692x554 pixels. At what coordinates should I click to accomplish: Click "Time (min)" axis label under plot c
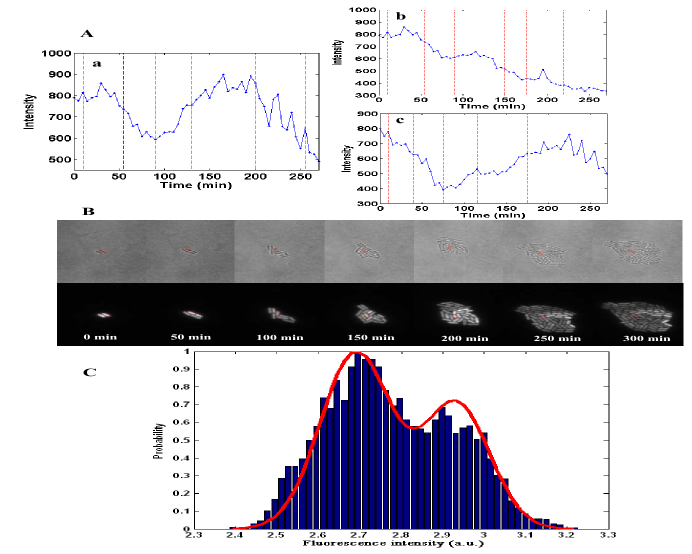493,215
